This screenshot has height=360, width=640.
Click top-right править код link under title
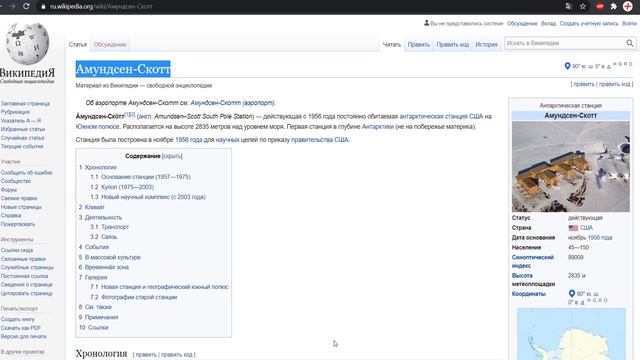pos(615,84)
